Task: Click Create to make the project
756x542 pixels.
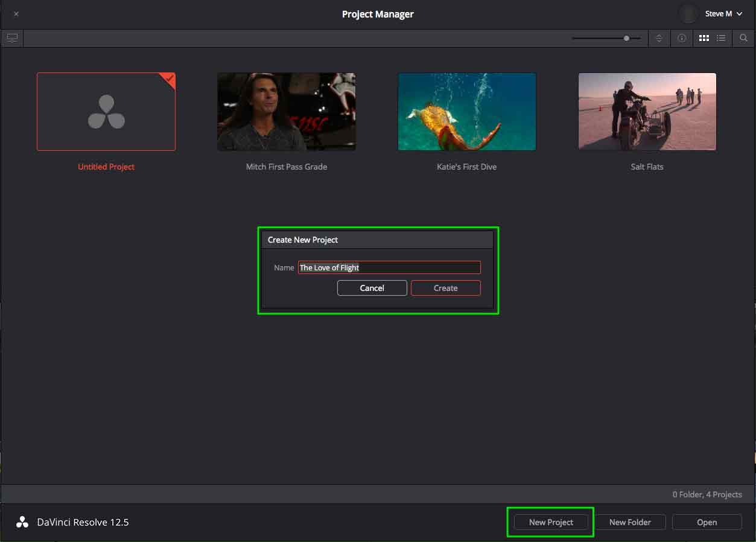Action: tap(446, 288)
